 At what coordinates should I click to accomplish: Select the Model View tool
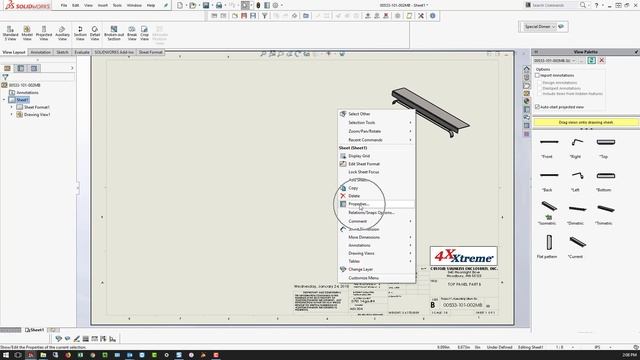(27, 33)
